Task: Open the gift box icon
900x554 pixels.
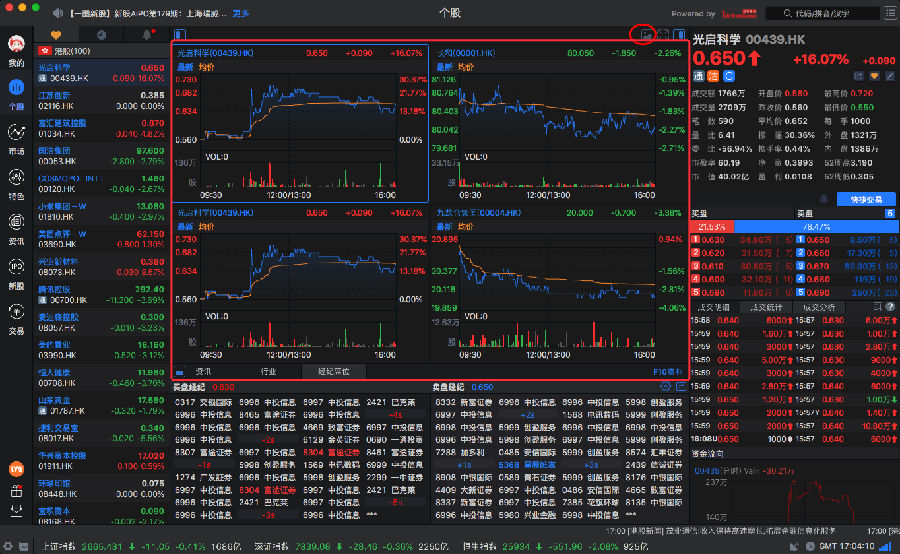Action: [x=16, y=491]
